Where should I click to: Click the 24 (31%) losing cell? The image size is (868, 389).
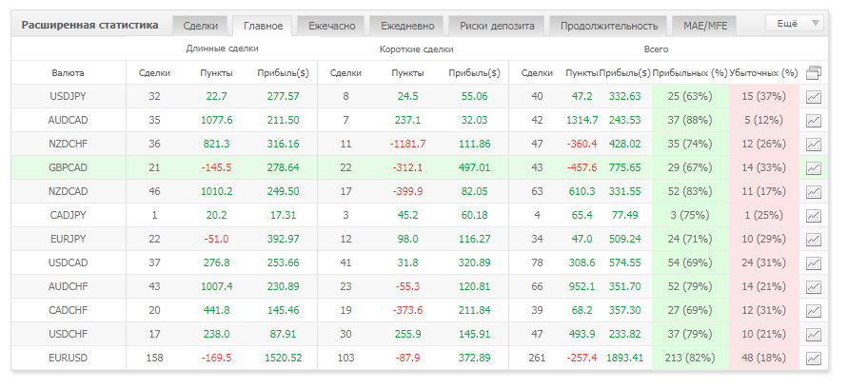[764, 263]
